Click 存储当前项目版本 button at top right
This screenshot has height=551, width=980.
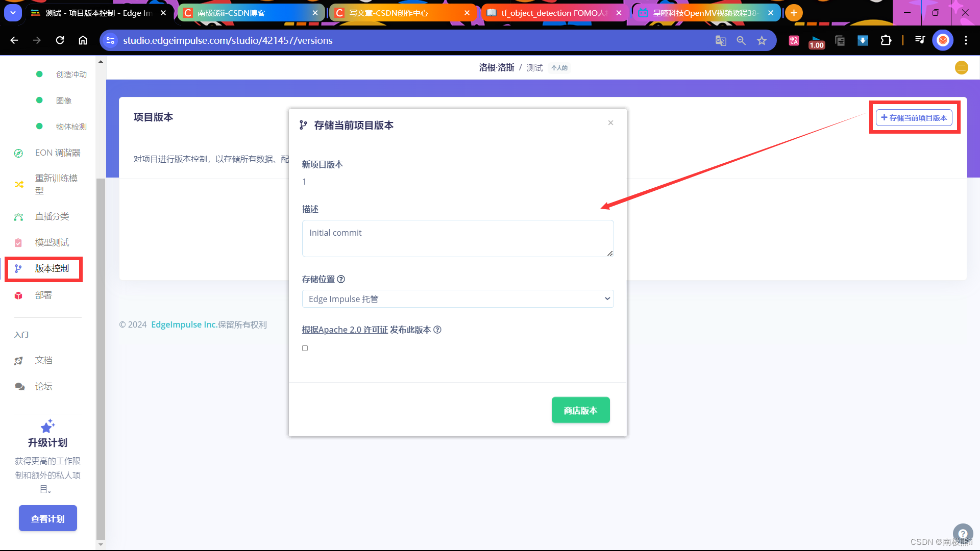click(x=914, y=118)
